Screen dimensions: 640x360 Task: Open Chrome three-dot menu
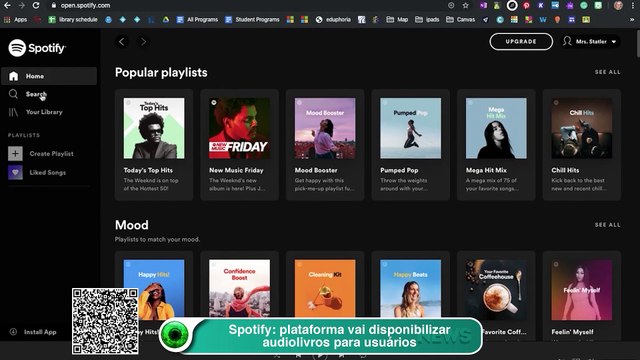coord(633,5)
